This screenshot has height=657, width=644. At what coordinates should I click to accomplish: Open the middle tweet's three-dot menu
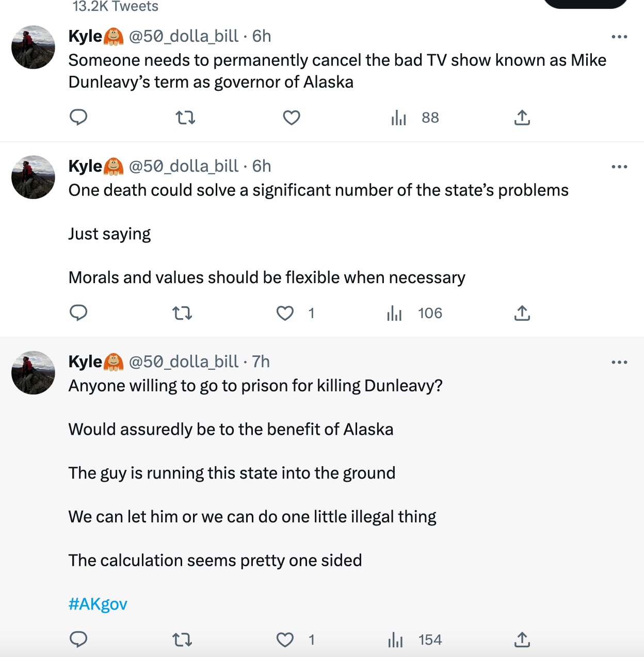tap(619, 166)
